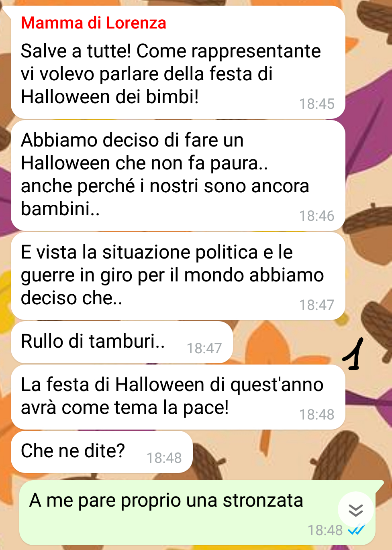Click the handwritten number 1 annotation
Viewport: 392px width, 550px height.
click(x=353, y=354)
